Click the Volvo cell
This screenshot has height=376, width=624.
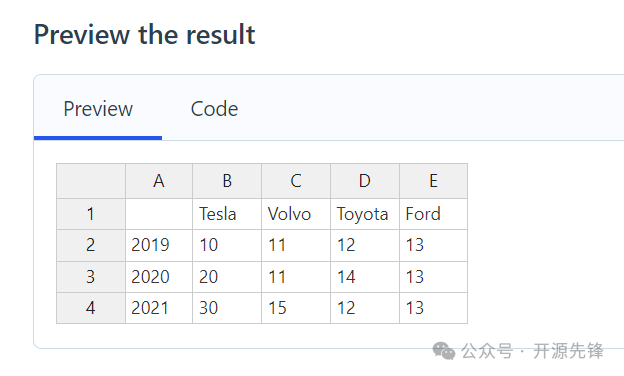[x=296, y=214]
